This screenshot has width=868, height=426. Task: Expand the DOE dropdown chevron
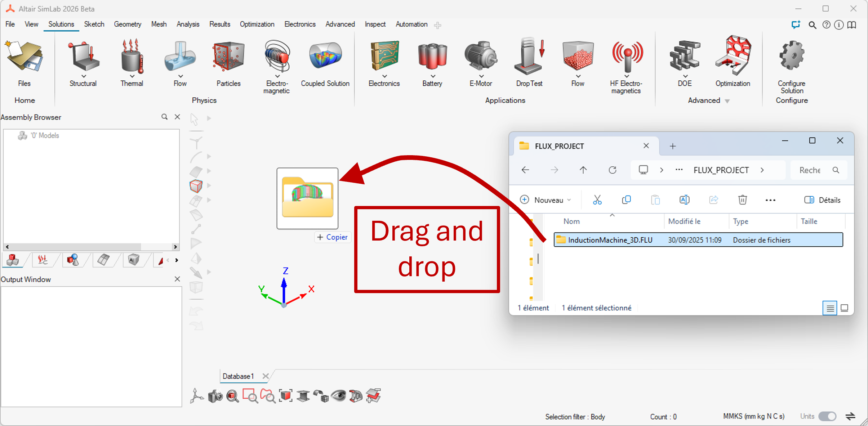coord(685,76)
